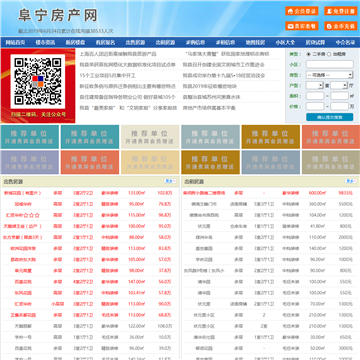Select the 出租房 radio button
The height and width of the screenshot is (360, 360).
[329, 54]
